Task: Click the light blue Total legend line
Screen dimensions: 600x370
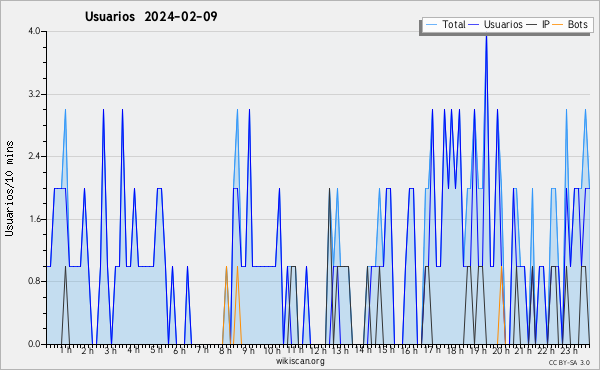Action: (432, 24)
